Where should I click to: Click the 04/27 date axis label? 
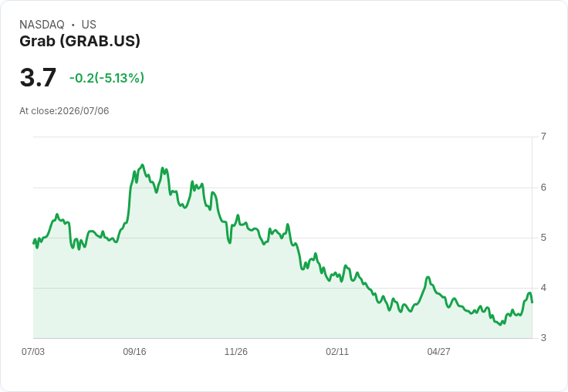[438, 351]
